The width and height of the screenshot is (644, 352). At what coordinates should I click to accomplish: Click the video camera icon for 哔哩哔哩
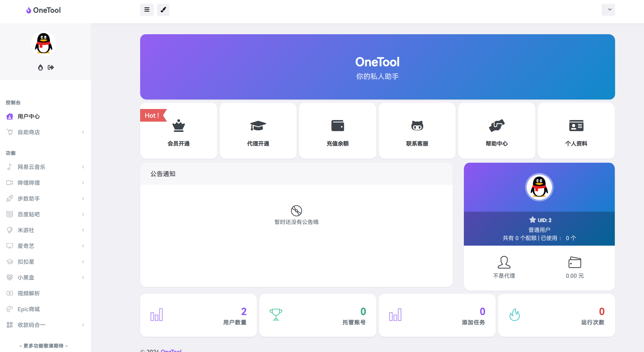click(x=10, y=183)
